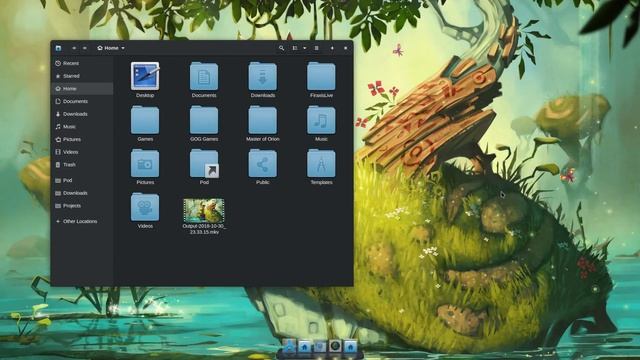Select Home in the sidebar

pyautogui.click(x=82, y=89)
